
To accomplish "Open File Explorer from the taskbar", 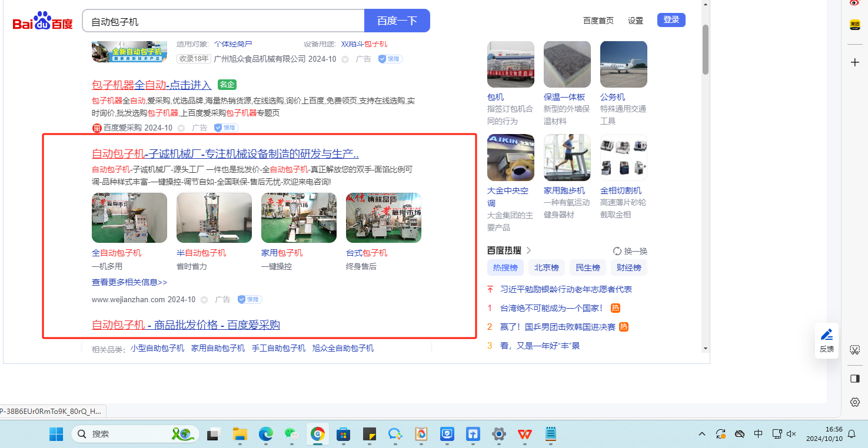I will pyautogui.click(x=240, y=434).
